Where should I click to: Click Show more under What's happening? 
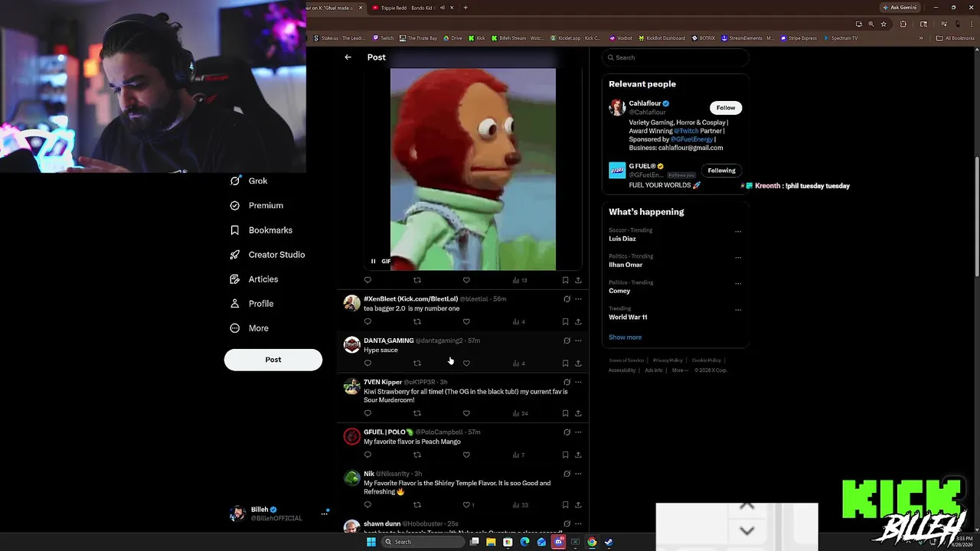click(x=625, y=337)
